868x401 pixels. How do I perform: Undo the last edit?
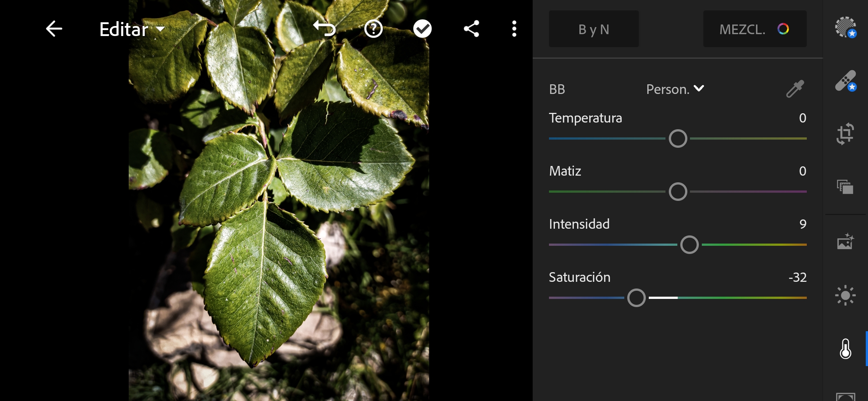[325, 29]
